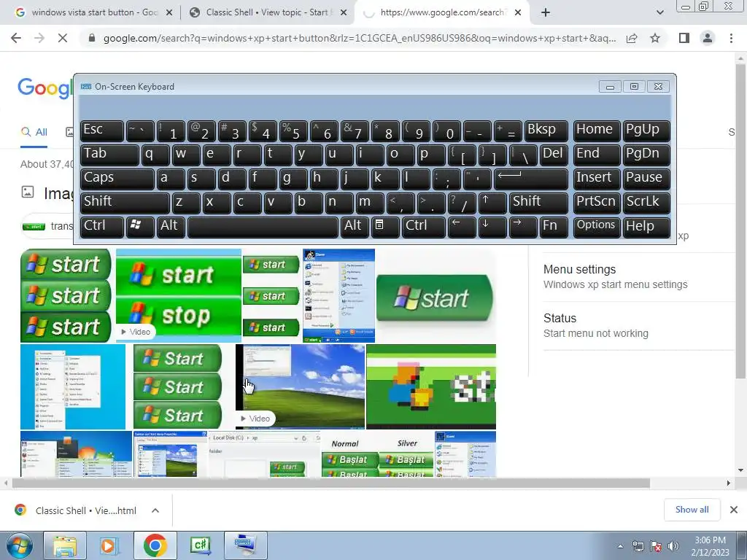Open the C# application in taskbar
This screenshot has width=747, height=560.
click(200, 545)
